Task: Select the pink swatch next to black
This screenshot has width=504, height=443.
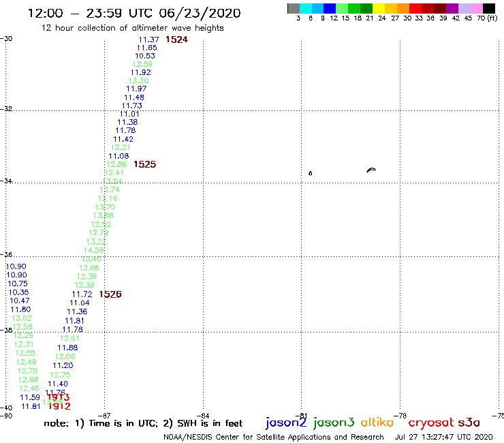Action: click(x=476, y=8)
